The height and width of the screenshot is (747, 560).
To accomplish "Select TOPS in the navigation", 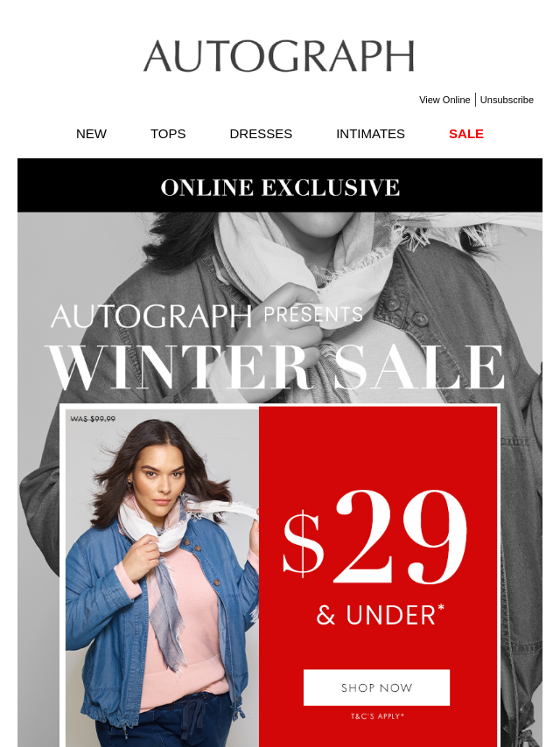I will pyautogui.click(x=168, y=134).
